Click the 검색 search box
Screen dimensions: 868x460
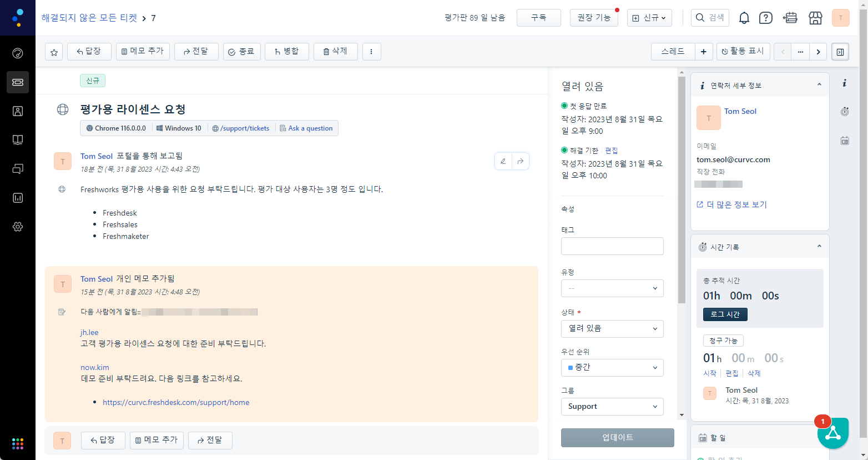coord(710,18)
